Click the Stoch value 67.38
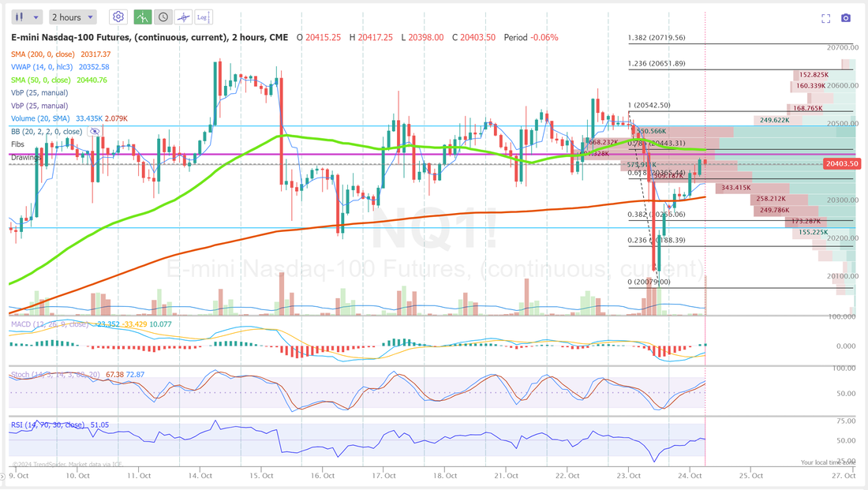Viewport: 868px width, 490px height. (114, 375)
